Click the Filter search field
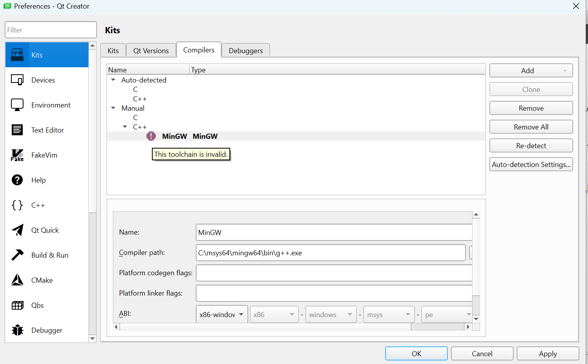 [x=51, y=30]
